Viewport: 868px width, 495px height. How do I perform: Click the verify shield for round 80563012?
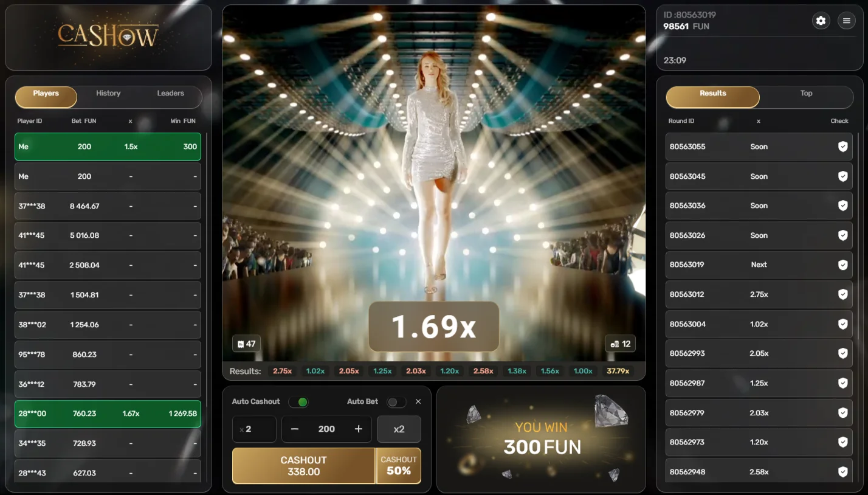[842, 294]
